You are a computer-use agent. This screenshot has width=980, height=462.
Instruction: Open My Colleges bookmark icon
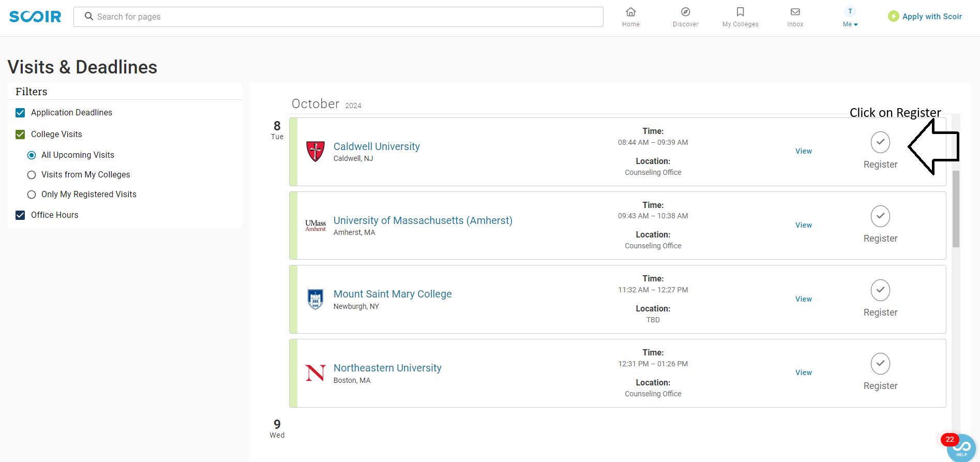coord(741,12)
